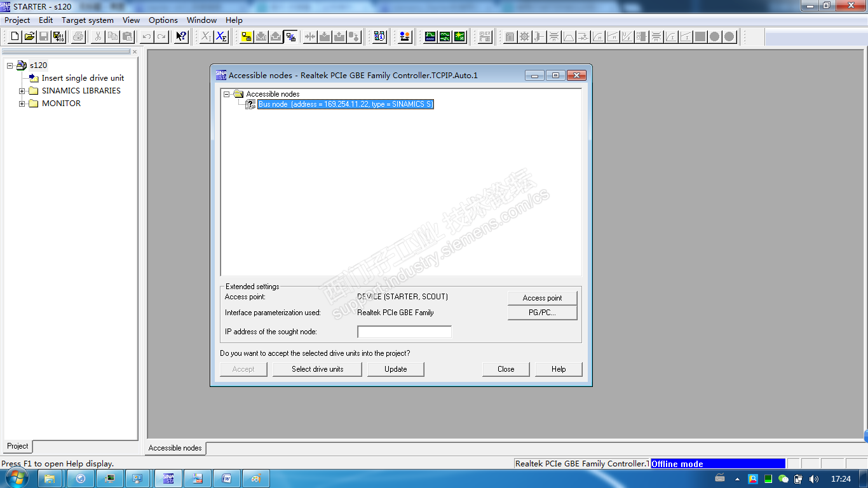Click the Print toolbar icon
Image resolution: width=868 pixels, height=488 pixels.
click(78, 37)
